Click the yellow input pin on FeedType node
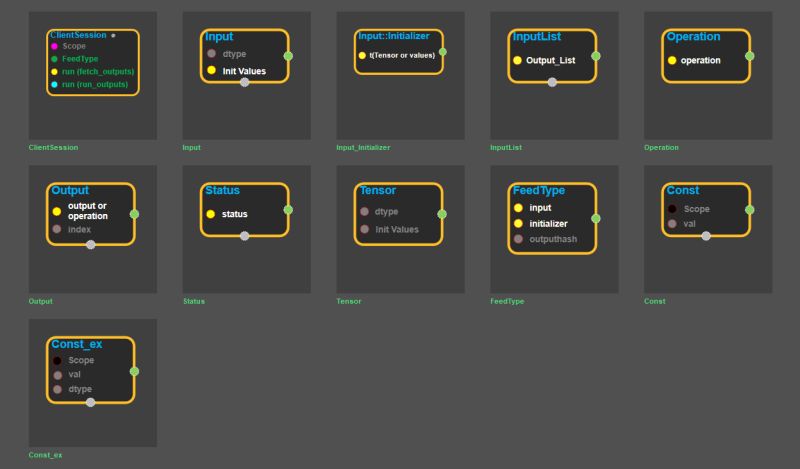800x469 pixels. point(518,208)
